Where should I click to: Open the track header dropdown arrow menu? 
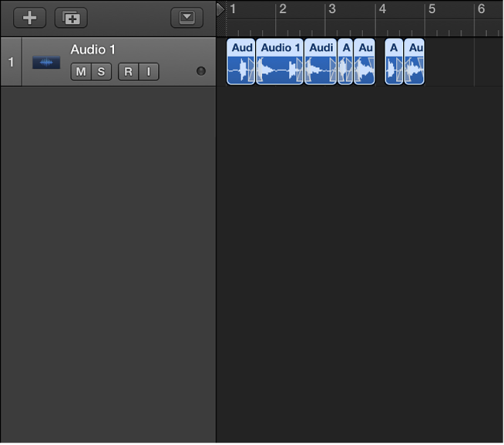pyautogui.click(x=186, y=17)
